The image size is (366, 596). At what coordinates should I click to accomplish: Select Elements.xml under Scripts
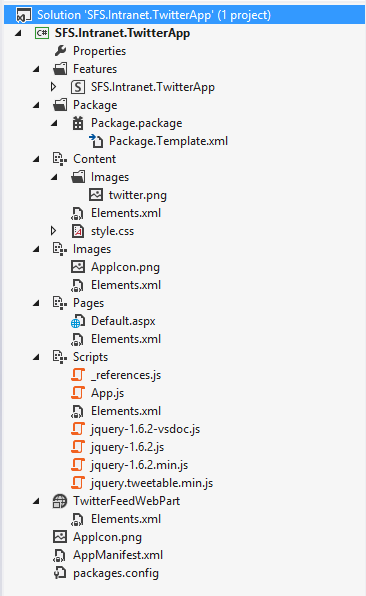[x=126, y=411]
